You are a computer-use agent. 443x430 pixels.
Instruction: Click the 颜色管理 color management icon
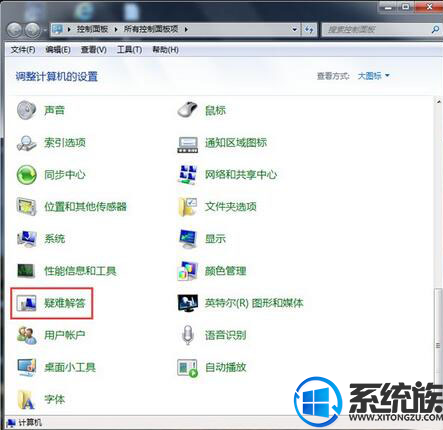click(187, 271)
